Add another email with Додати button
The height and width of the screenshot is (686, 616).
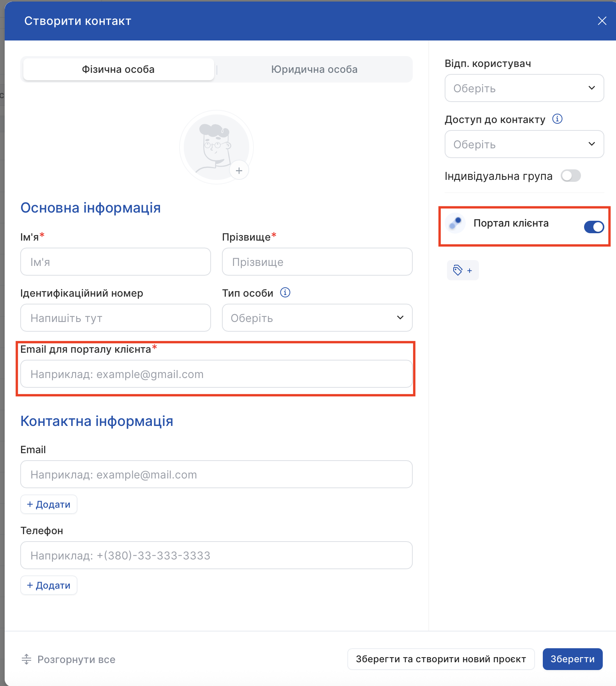(x=49, y=504)
